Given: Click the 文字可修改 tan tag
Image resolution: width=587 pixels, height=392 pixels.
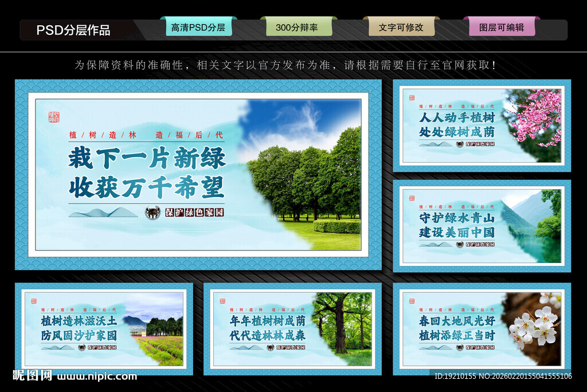Looking at the screenshot, I should pyautogui.click(x=401, y=28).
